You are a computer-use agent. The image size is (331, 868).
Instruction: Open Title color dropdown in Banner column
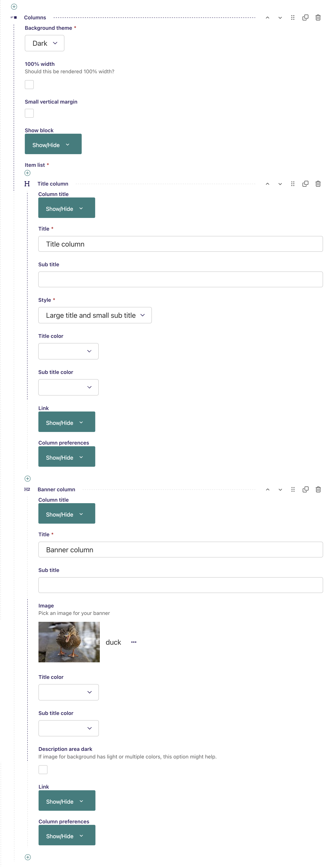click(x=69, y=692)
